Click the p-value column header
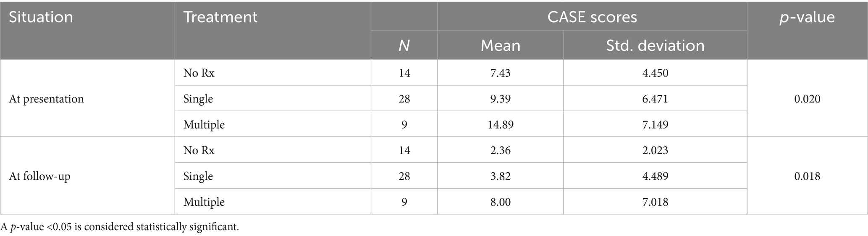This screenshot has height=236, width=868. [807, 18]
